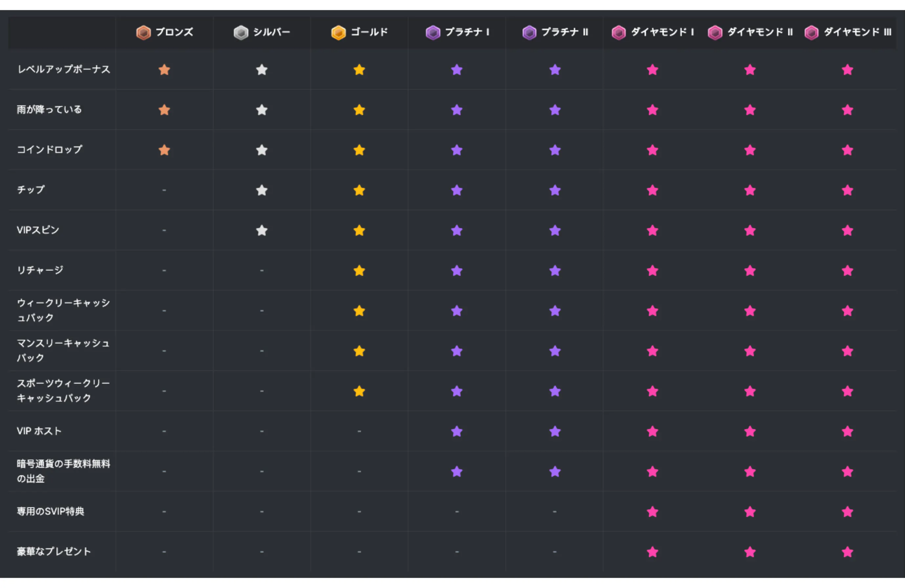Select the プラチナ I header label
This screenshot has width=905, height=588.
pos(467,32)
